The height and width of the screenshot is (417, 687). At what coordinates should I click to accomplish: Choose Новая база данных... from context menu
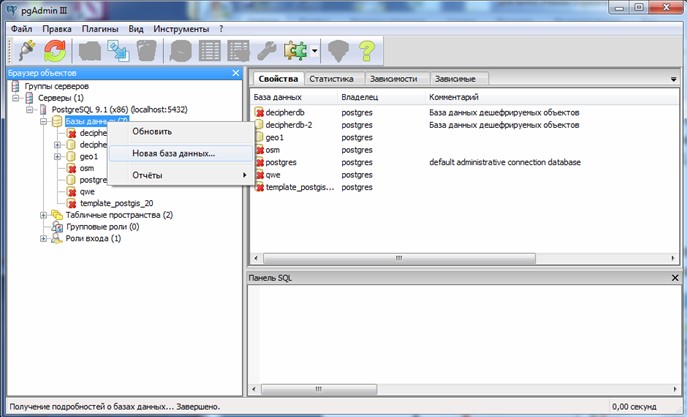click(x=173, y=153)
